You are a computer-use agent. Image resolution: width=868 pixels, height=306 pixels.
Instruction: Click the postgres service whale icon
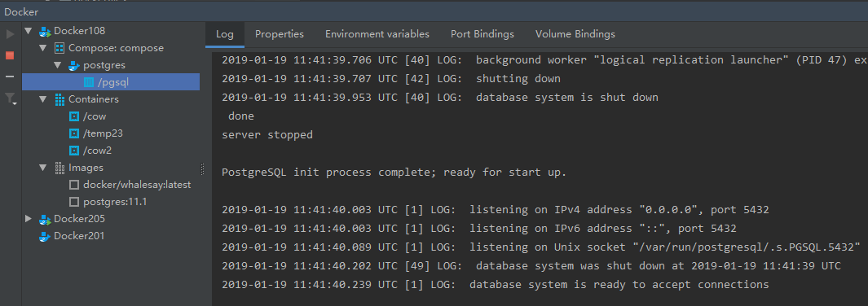click(x=74, y=65)
